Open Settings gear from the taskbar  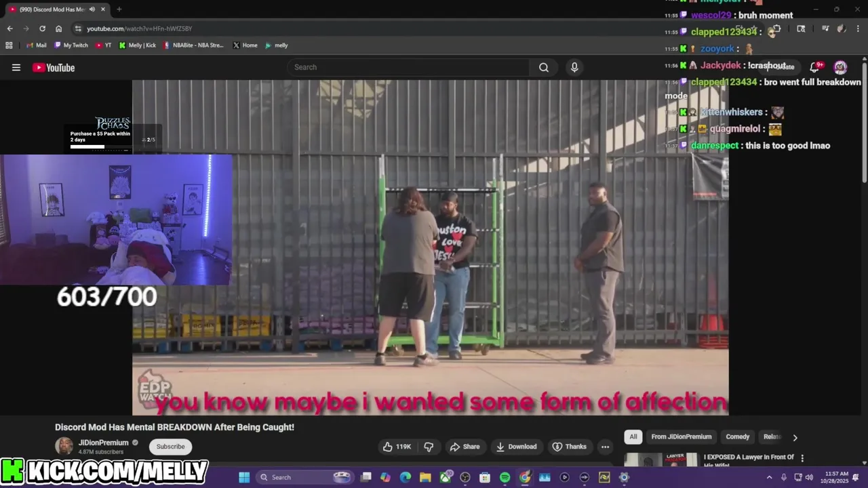click(x=624, y=477)
